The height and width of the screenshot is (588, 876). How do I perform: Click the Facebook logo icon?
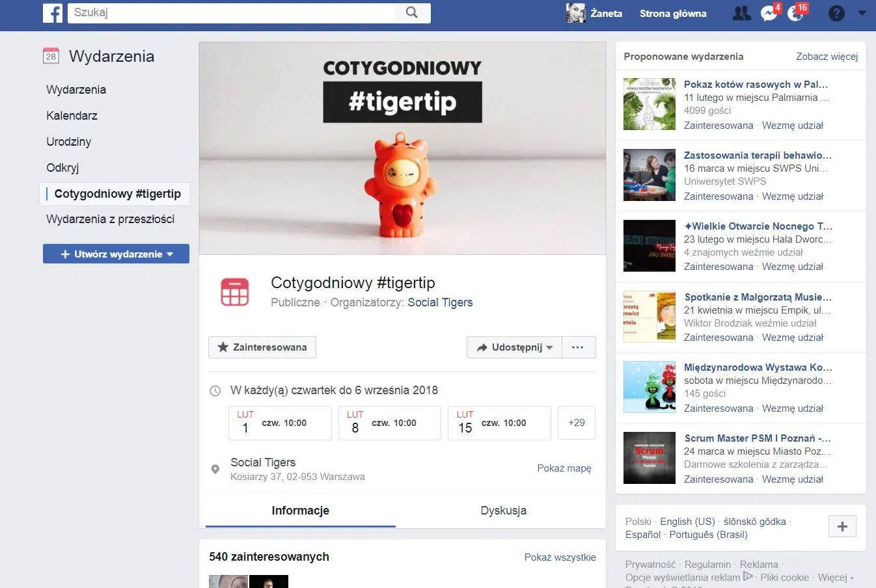coord(53,13)
